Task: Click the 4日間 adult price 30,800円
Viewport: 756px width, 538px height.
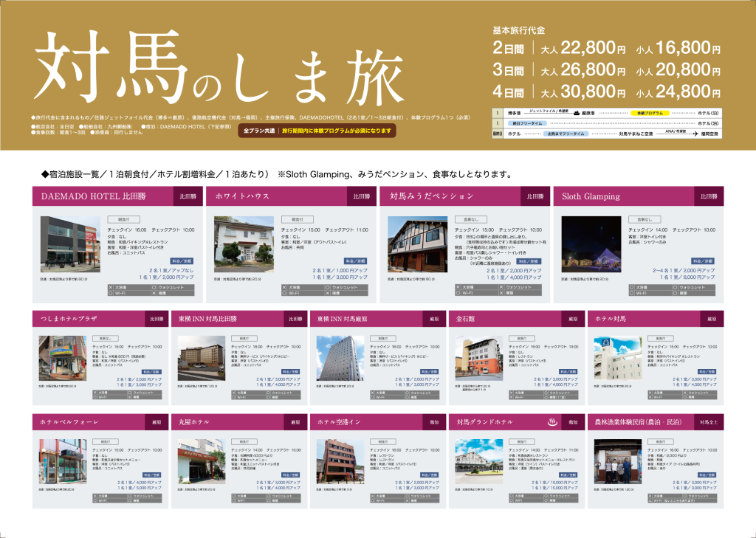Action: (x=583, y=92)
